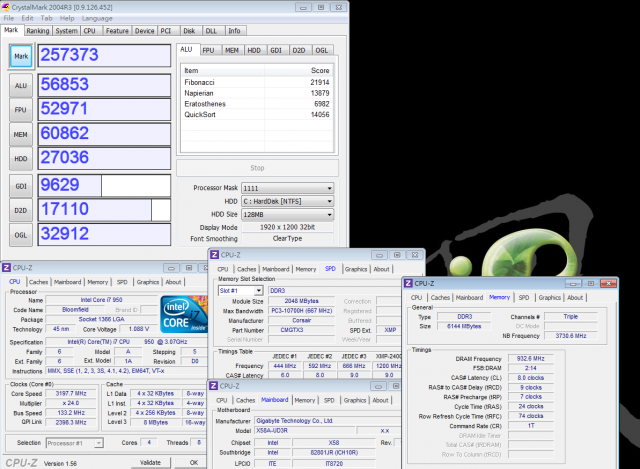Viewport: 640px width, 469px height.
Task: Switch to the Device tab
Action: coord(144,31)
